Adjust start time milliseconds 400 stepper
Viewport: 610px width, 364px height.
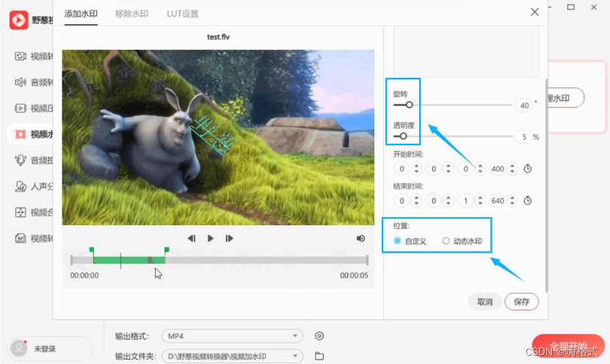(512, 169)
